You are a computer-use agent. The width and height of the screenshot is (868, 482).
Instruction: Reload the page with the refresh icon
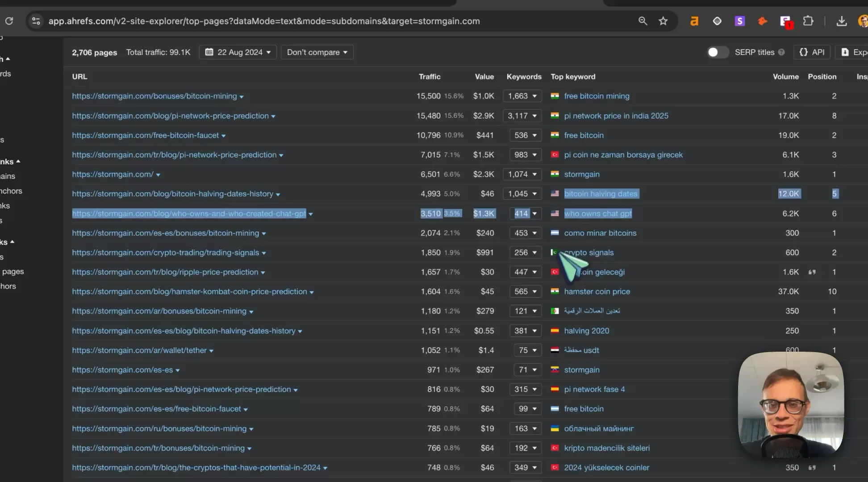pyautogui.click(x=9, y=21)
